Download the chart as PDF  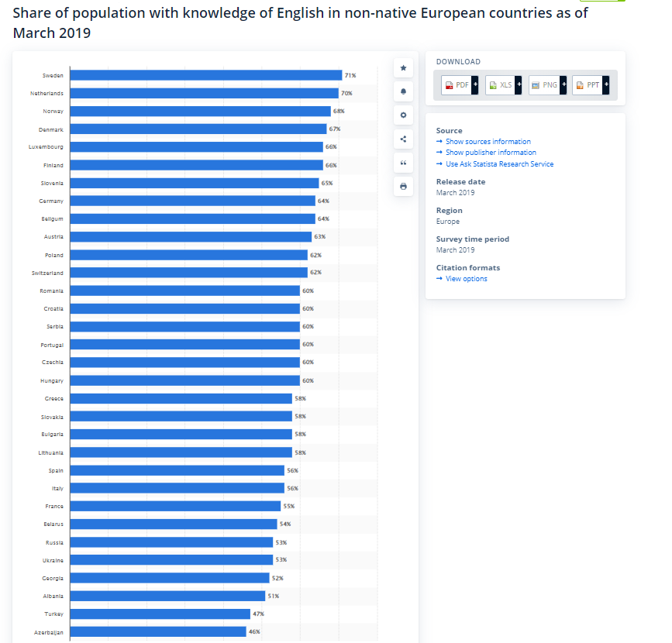click(457, 84)
